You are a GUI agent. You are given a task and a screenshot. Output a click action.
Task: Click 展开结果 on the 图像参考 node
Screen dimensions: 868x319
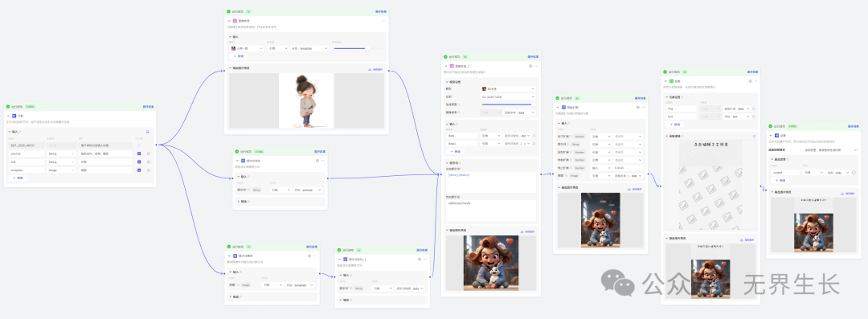(381, 11)
